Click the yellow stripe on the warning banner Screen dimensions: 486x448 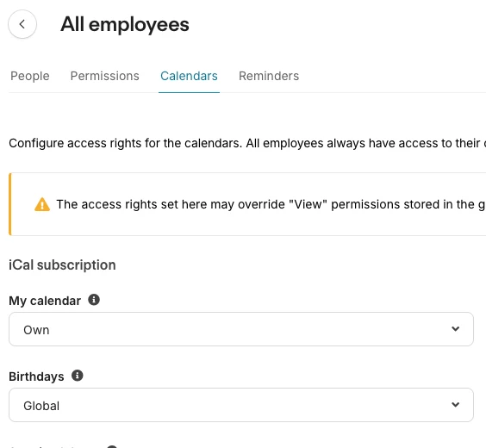click(10, 204)
